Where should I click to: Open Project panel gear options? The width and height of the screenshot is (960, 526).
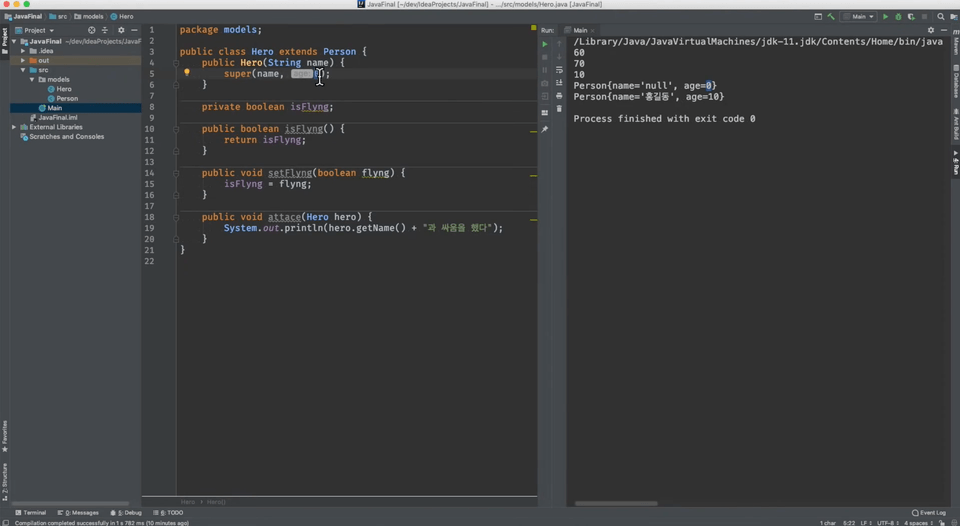[121, 30]
